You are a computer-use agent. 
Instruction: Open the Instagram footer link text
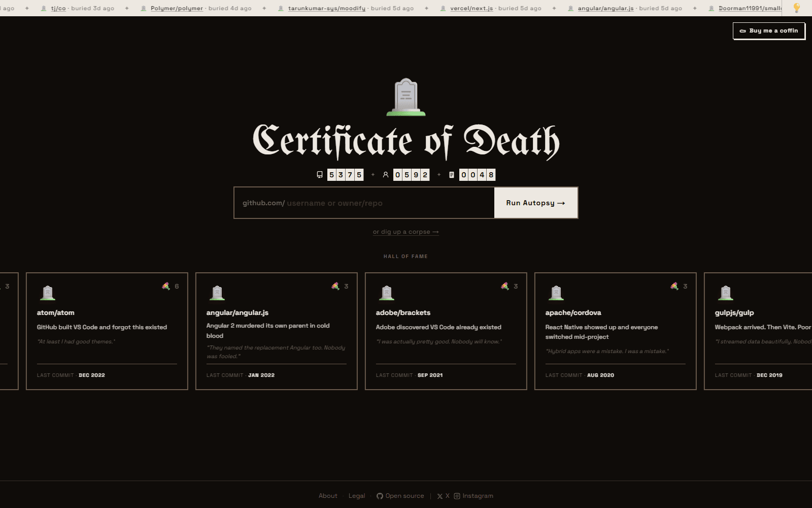pyautogui.click(x=478, y=496)
